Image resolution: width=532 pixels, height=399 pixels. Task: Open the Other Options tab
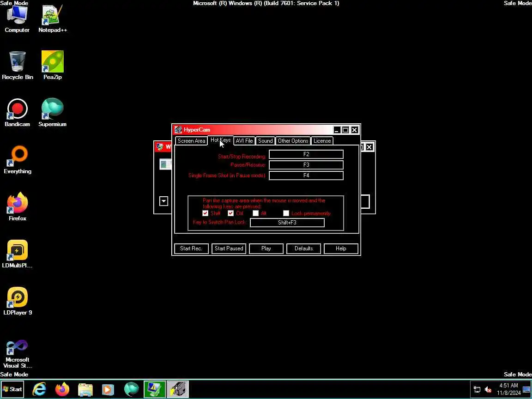[x=293, y=141]
